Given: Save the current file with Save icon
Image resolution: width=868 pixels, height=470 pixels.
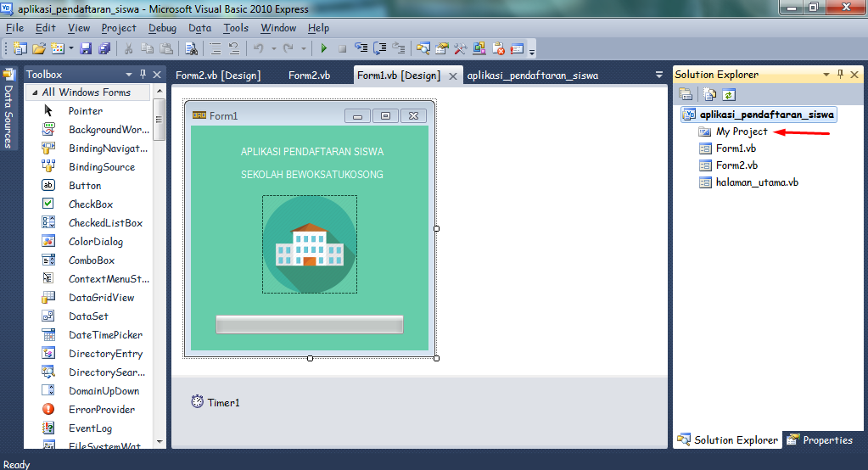Looking at the screenshot, I should point(86,48).
